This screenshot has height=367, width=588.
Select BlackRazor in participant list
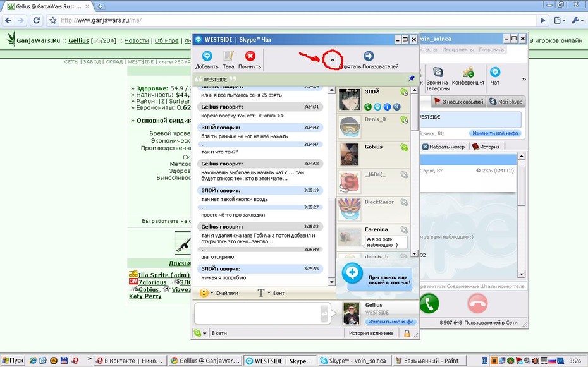pyautogui.click(x=373, y=209)
